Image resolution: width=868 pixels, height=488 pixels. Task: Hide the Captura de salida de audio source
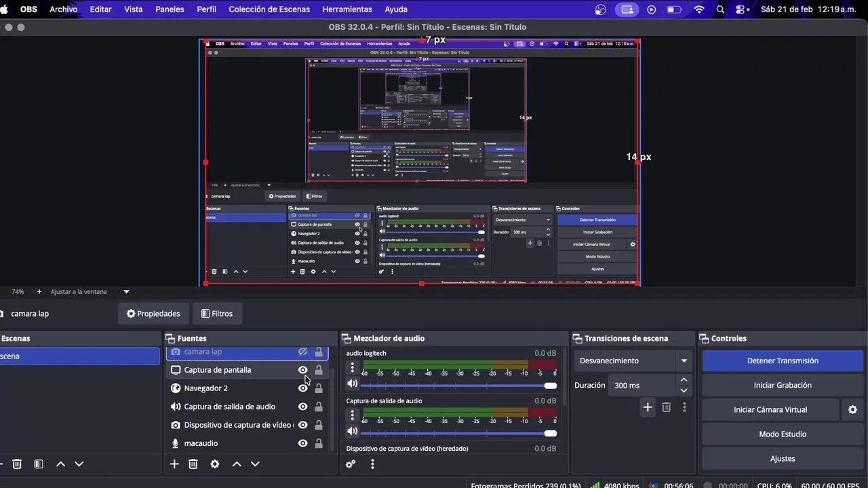[x=303, y=407]
